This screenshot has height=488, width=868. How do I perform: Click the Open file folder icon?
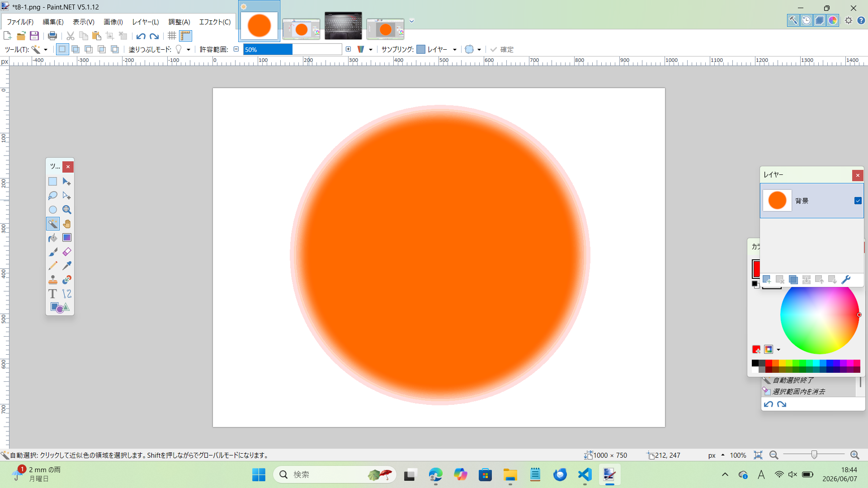(21, 36)
